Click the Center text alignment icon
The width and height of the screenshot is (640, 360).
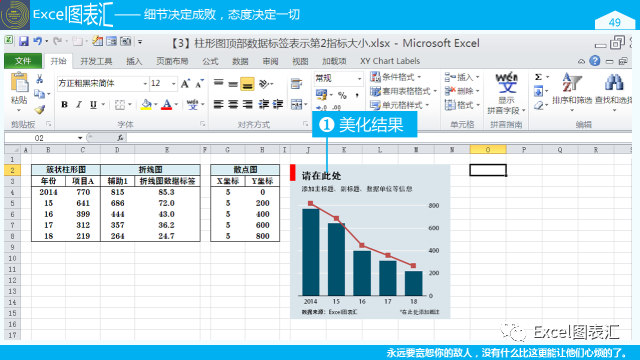click(x=233, y=104)
